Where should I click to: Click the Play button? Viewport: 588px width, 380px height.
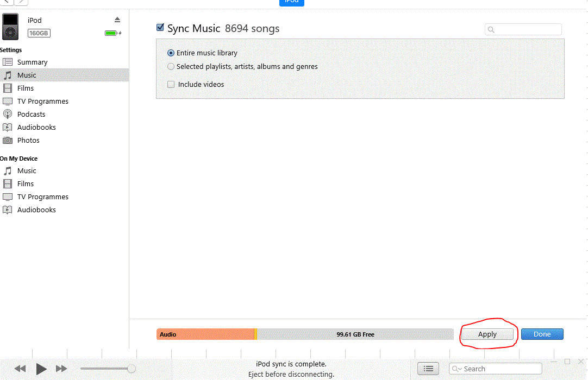(x=41, y=369)
